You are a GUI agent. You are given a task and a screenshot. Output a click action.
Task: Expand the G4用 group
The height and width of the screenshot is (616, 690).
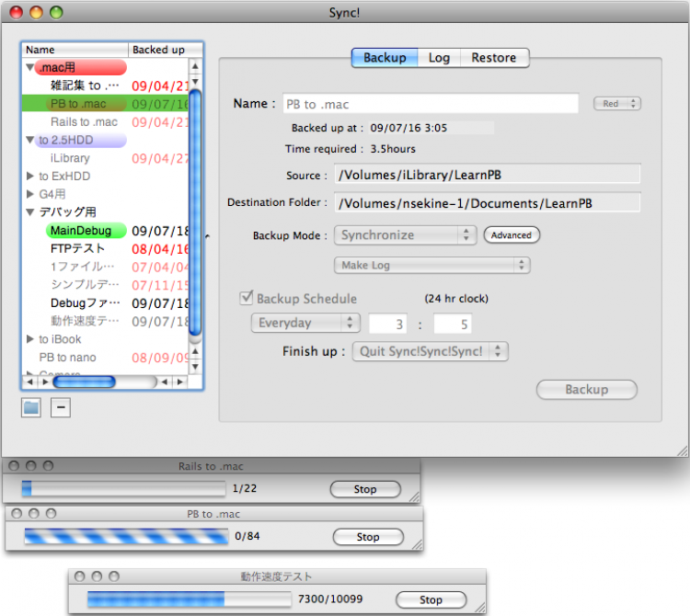30,194
